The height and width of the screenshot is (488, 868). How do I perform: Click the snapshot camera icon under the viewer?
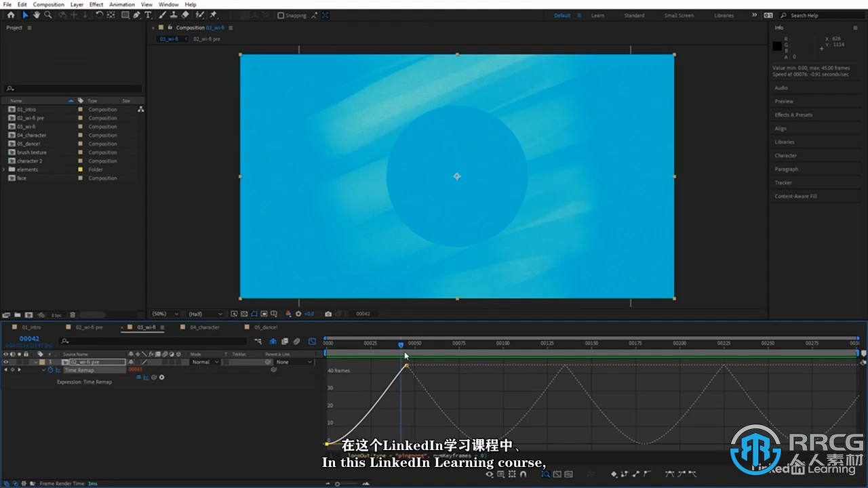pos(328,314)
